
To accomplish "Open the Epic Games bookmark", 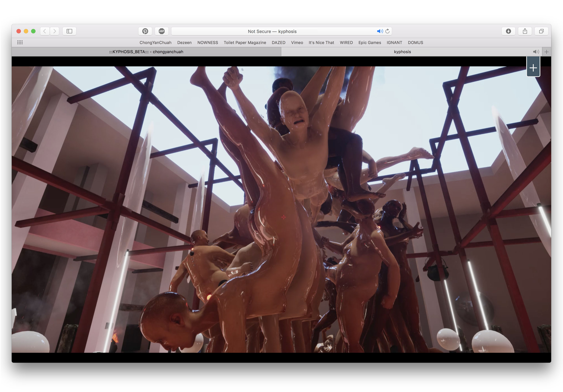I will [370, 43].
